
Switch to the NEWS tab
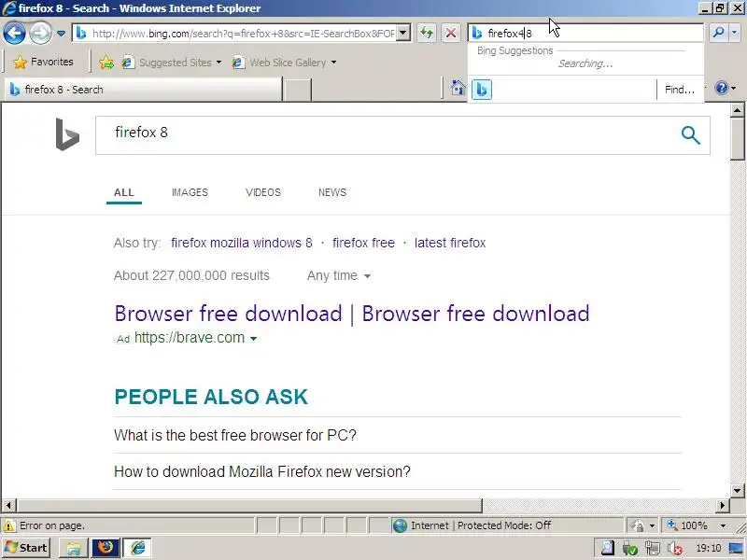(332, 192)
